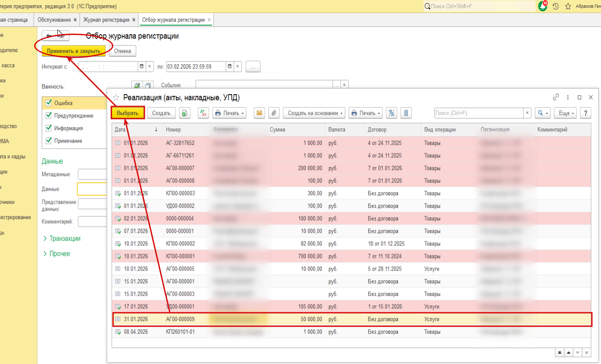Viewport: 601px width, 364px height.
Task: Switch to the Обслуживание tab
Action: tap(54, 20)
